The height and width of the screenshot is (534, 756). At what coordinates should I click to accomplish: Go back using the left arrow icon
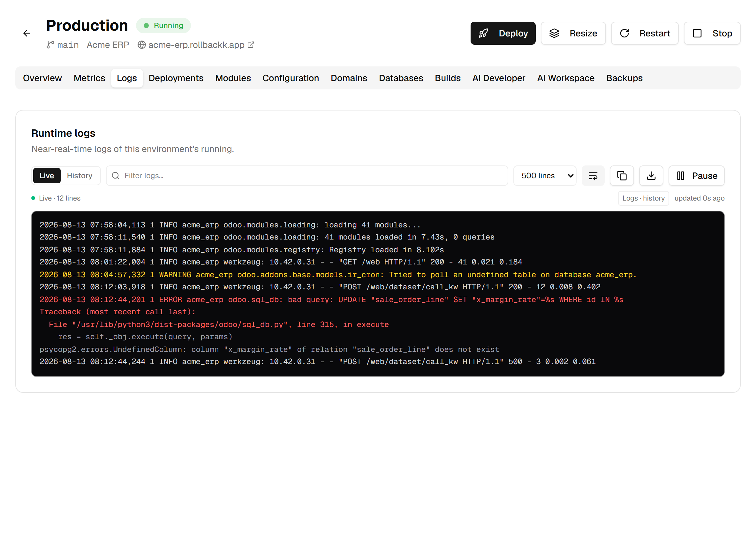tap(27, 33)
